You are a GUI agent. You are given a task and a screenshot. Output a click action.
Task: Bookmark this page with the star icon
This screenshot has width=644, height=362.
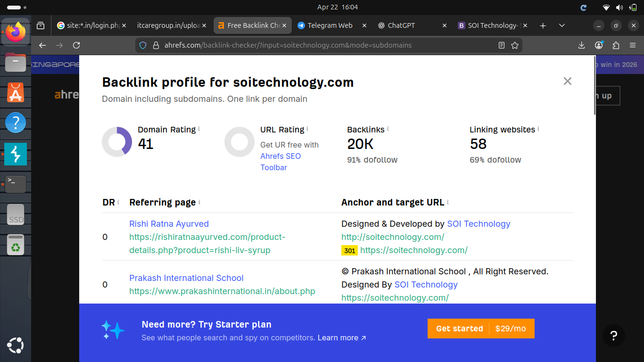pos(515,45)
